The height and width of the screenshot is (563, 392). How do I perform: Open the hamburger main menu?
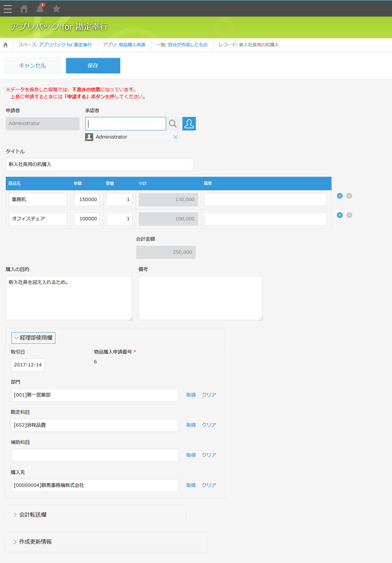click(x=8, y=9)
